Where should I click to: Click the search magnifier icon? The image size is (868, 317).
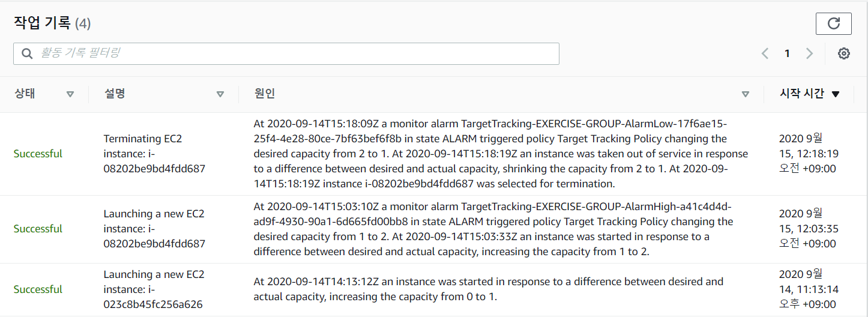[x=27, y=53]
